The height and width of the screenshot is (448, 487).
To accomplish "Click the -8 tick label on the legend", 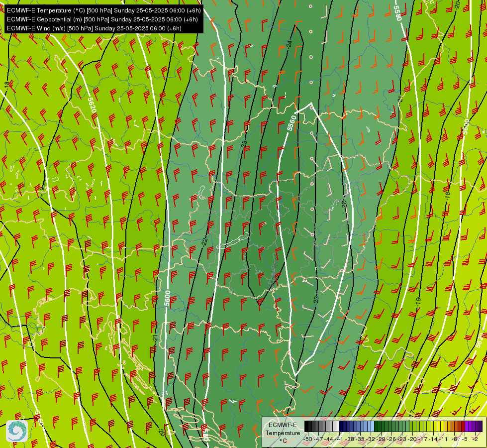I will point(454,439).
